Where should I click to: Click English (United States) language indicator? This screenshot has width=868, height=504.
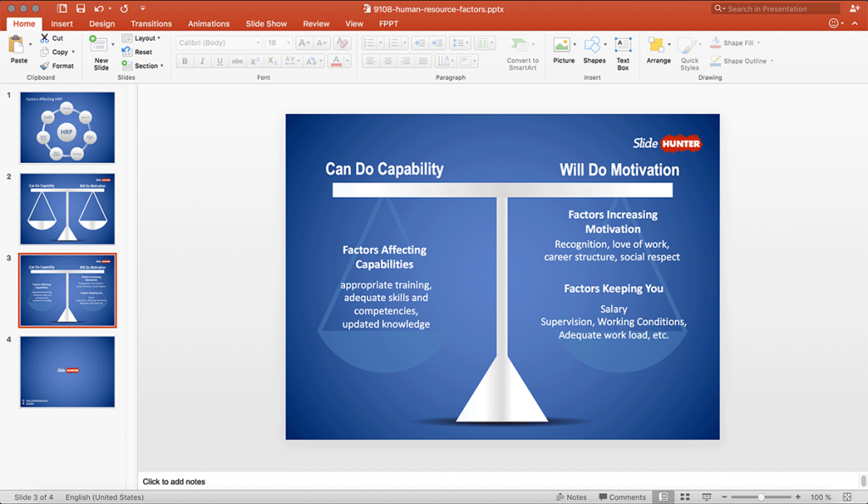pyautogui.click(x=104, y=497)
